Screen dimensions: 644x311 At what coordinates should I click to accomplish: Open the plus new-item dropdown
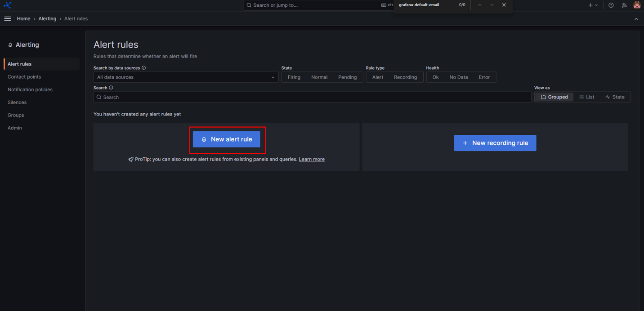(593, 5)
